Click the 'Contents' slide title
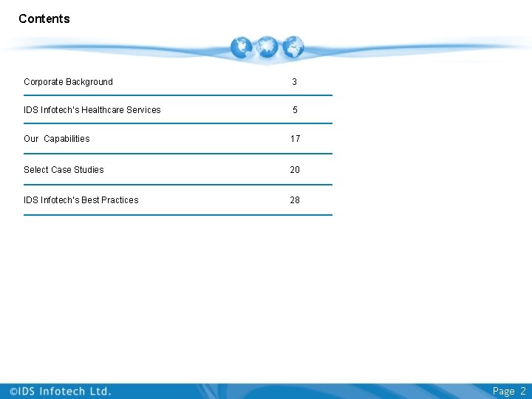The height and width of the screenshot is (399, 532). coord(44,18)
